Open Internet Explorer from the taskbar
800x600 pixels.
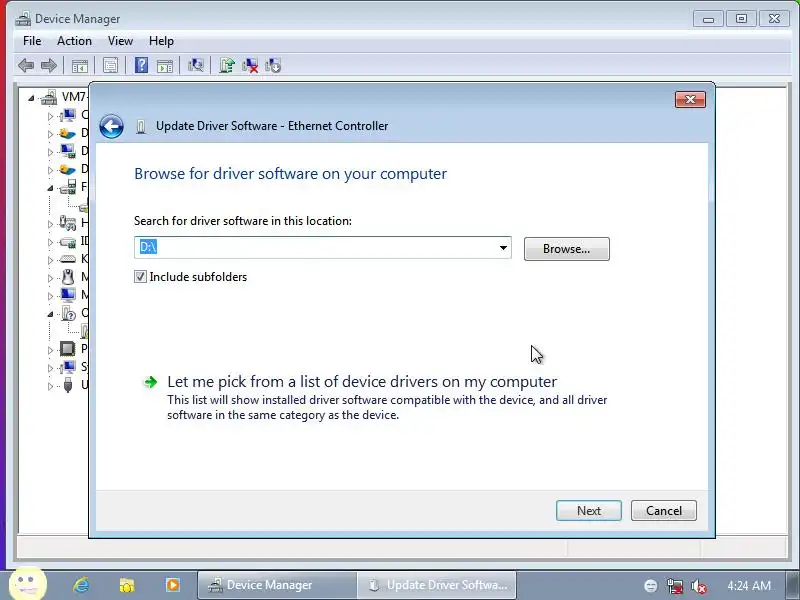(81, 585)
